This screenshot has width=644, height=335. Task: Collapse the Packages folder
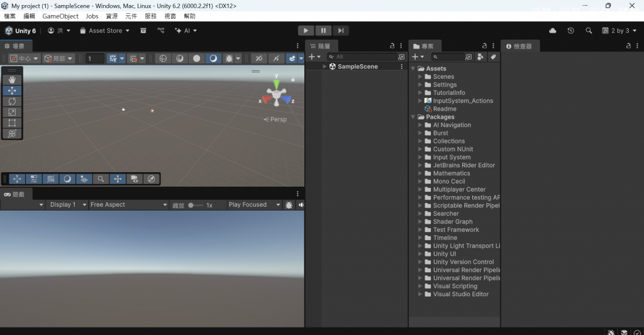(x=413, y=117)
